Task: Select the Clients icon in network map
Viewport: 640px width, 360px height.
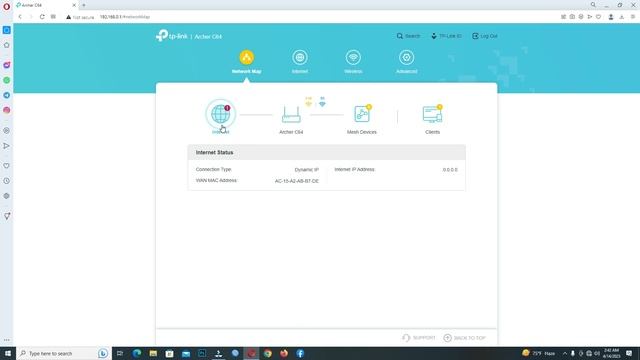Action: pos(432,114)
